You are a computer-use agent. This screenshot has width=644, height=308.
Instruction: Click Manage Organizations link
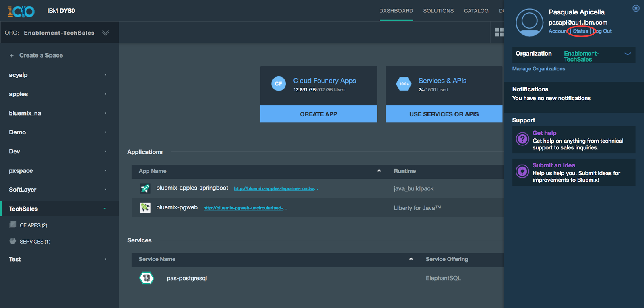point(539,69)
